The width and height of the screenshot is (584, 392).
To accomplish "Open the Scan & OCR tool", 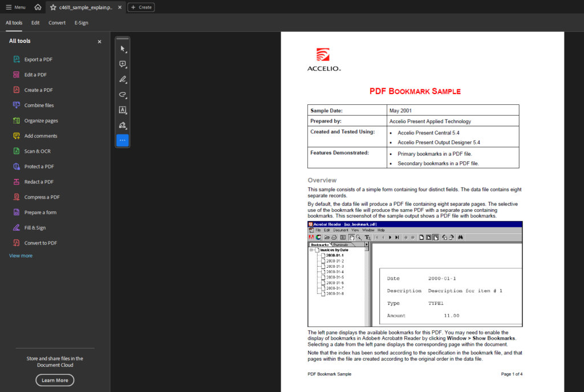I will pyautogui.click(x=36, y=151).
